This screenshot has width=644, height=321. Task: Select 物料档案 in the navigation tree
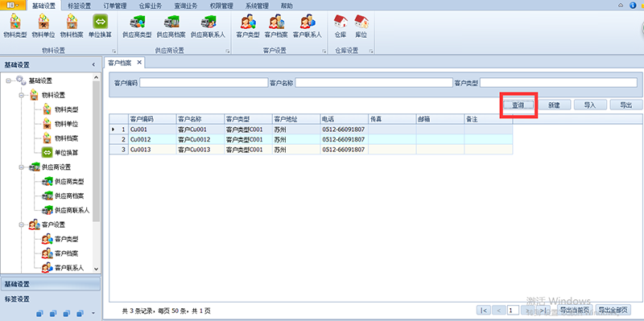pos(66,138)
